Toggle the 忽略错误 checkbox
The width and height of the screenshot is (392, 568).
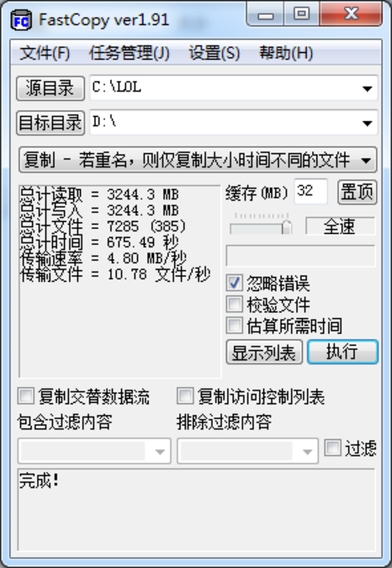tap(234, 282)
